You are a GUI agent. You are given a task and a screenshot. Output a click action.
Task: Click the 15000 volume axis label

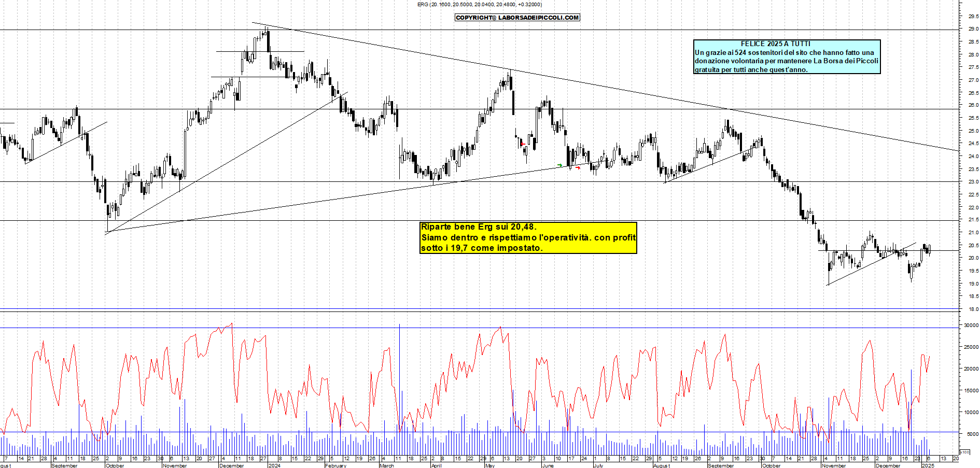[x=971, y=391]
